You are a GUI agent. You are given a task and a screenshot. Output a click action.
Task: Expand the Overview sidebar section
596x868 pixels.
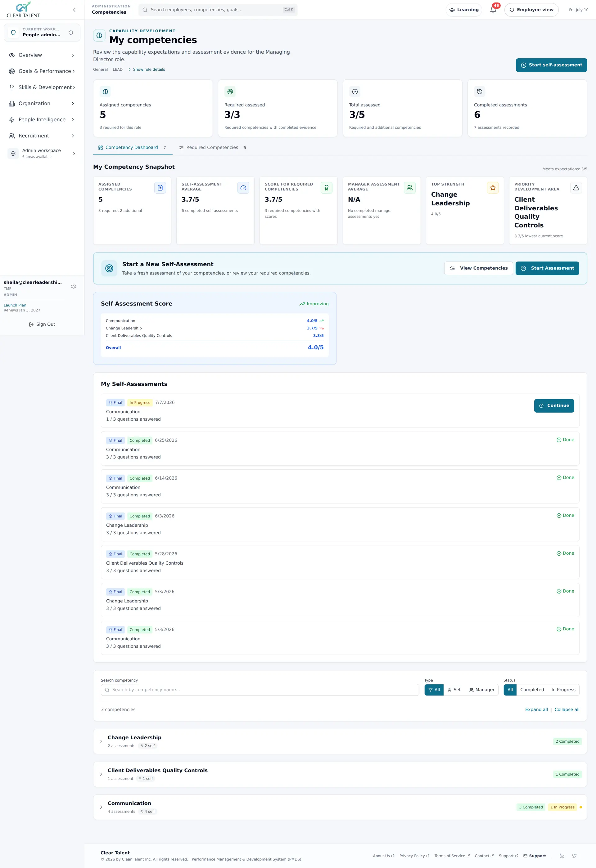(x=42, y=55)
